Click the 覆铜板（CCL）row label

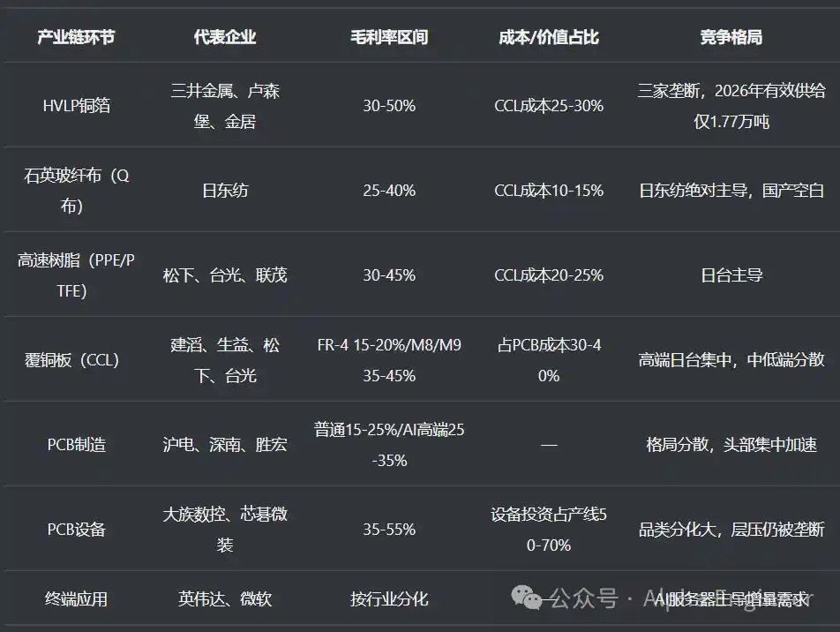(71, 359)
